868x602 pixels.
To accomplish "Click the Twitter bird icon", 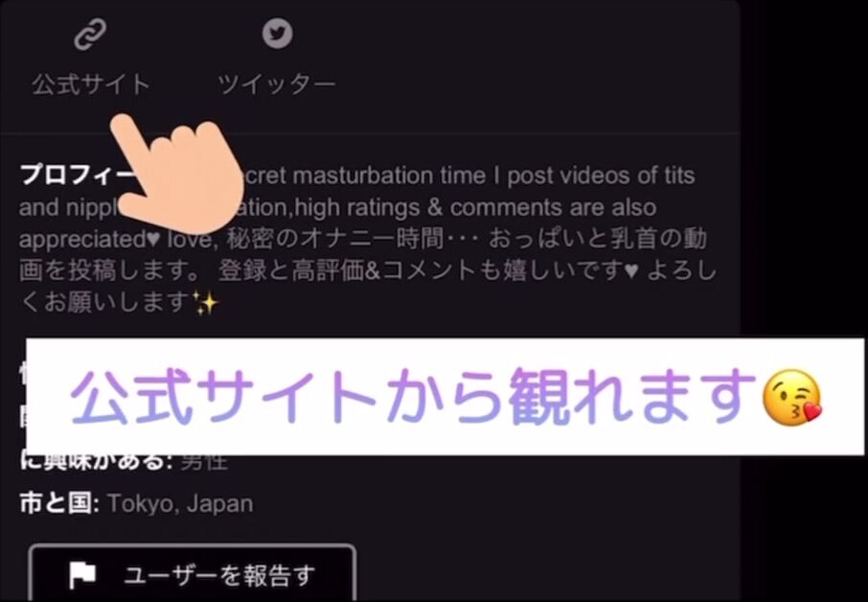I will [x=277, y=34].
